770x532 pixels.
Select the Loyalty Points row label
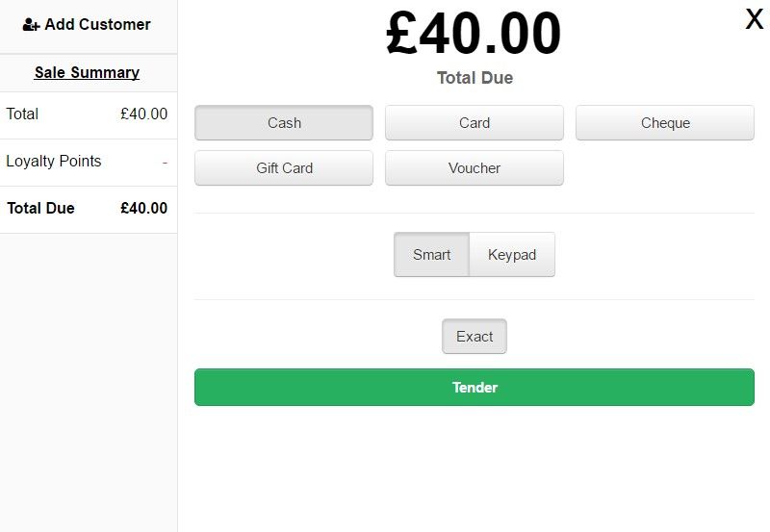(x=54, y=161)
